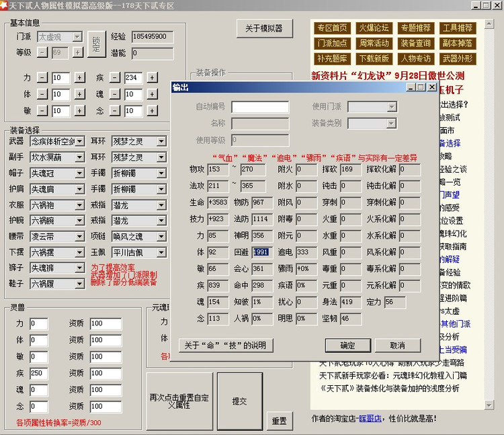Click the web panel scrollbar down arrow

coord(489,405)
